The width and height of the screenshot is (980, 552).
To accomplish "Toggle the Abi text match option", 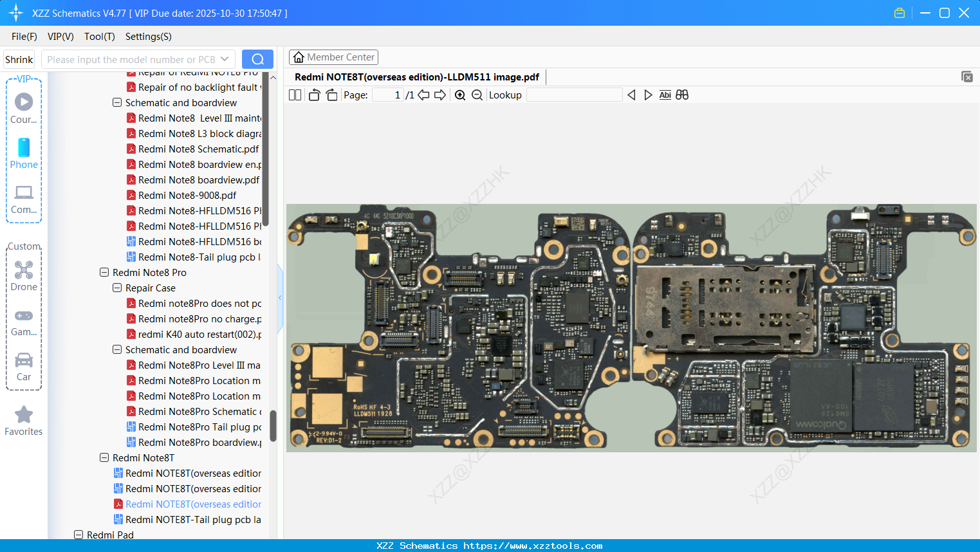I will click(x=665, y=95).
